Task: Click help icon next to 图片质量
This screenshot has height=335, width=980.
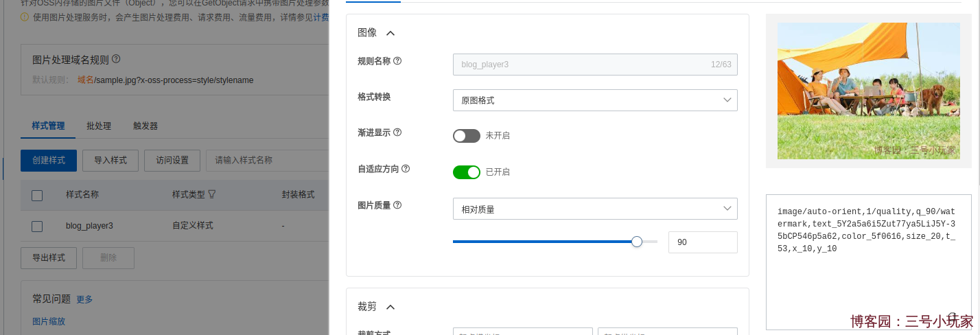Action: (397, 205)
